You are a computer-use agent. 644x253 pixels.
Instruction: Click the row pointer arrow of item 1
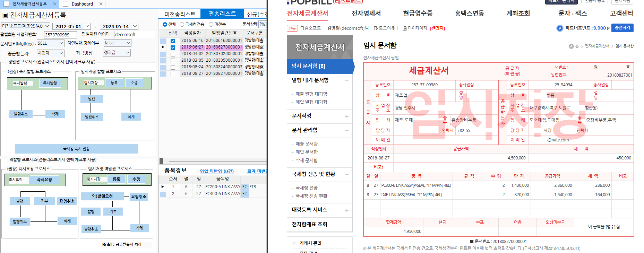pos(163,187)
